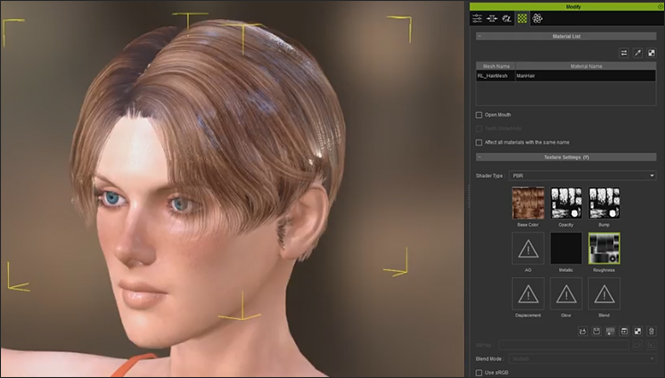Select the Base Color texture thumbnail

pyautogui.click(x=528, y=203)
